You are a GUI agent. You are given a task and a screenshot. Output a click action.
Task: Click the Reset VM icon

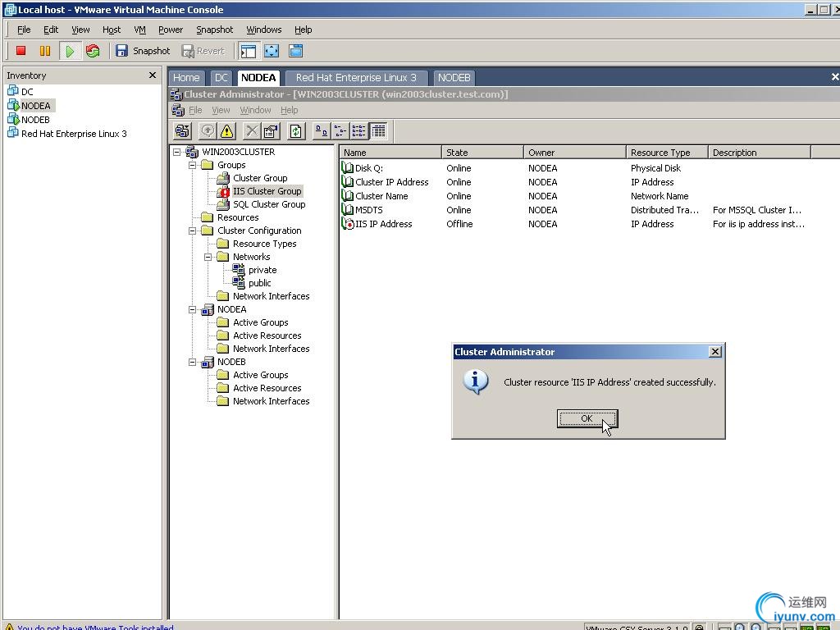point(93,51)
